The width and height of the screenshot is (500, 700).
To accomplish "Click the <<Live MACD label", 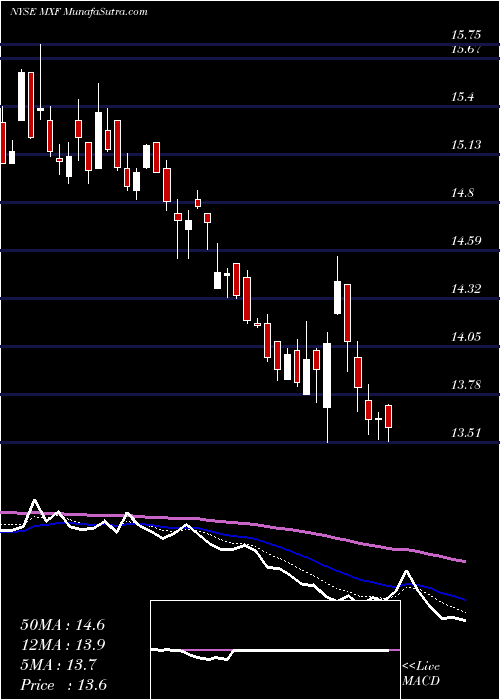I will pyautogui.click(x=421, y=674).
